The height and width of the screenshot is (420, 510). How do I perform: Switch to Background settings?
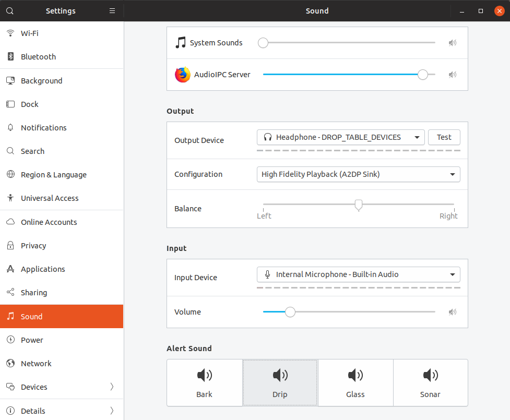tap(62, 81)
